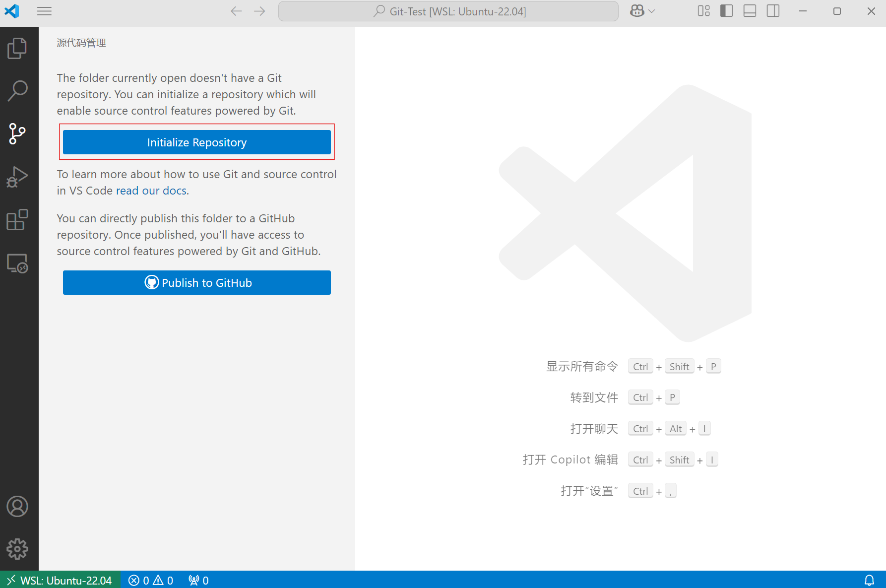Open the Accounts menu icon

pos(17,507)
